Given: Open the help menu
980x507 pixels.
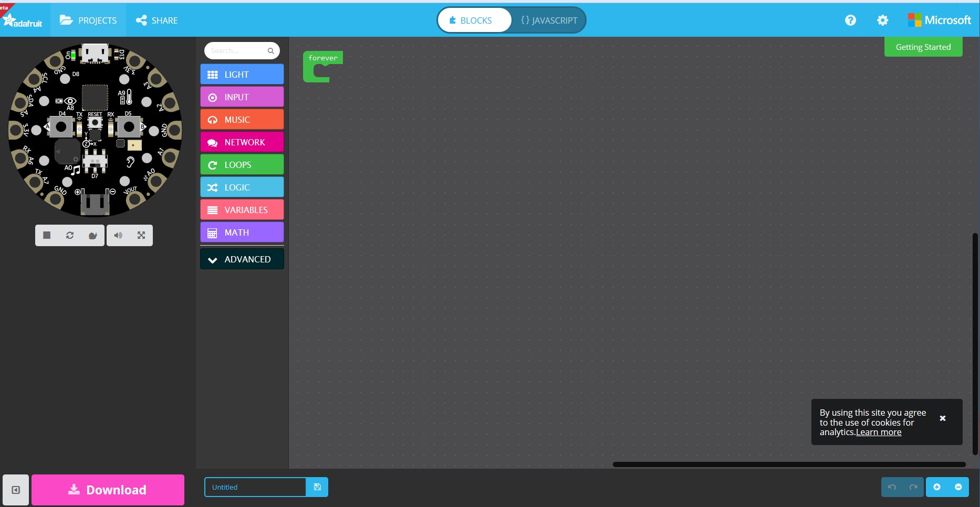Looking at the screenshot, I should pos(851,20).
